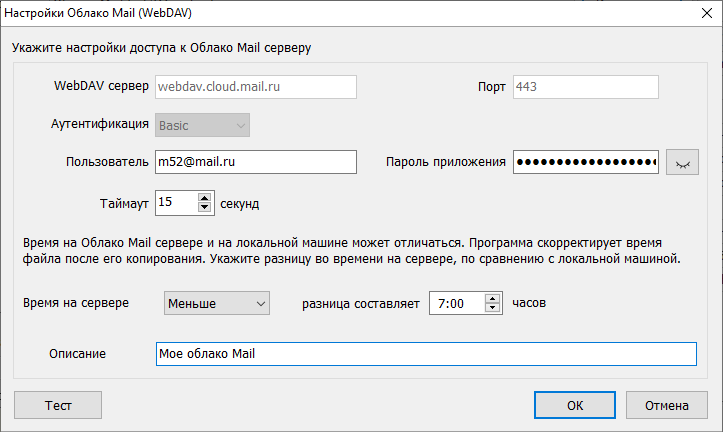Focus the Пароль приложения password field
This screenshot has width=723, height=432.
(x=585, y=162)
